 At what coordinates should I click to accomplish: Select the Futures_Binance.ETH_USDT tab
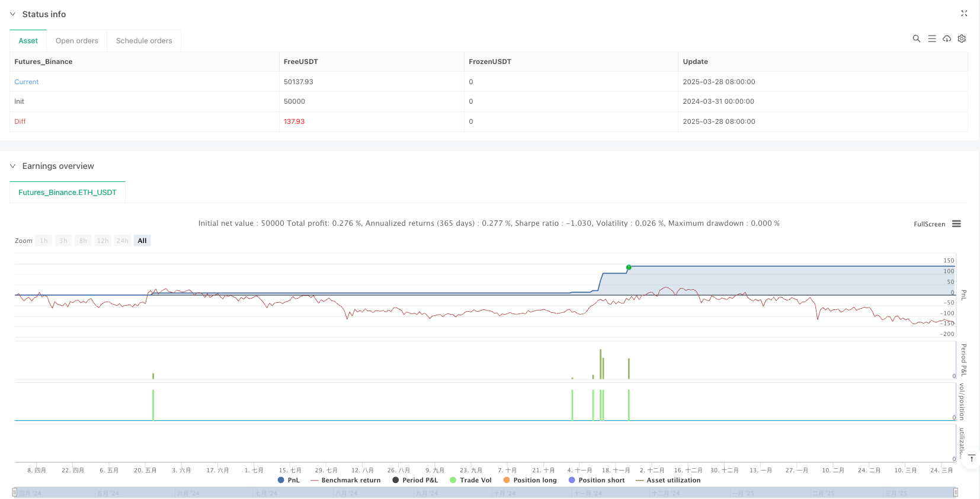[68, 193]
